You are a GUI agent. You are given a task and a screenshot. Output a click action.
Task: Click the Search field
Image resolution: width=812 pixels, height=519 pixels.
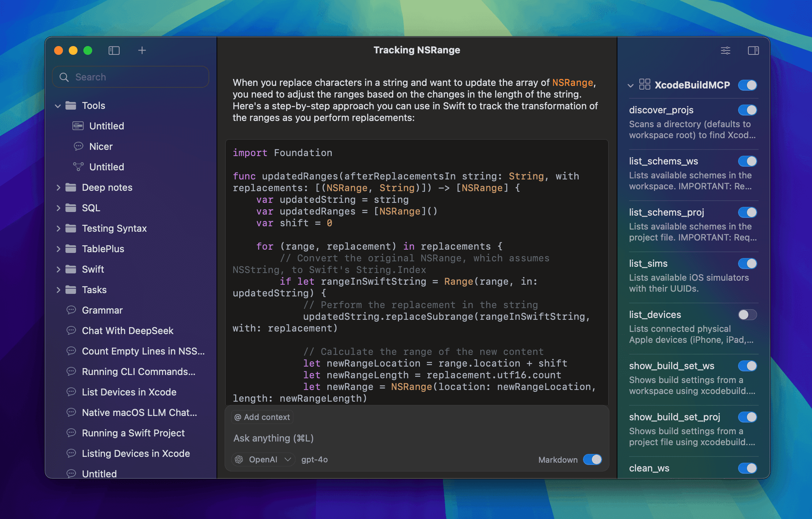[131, 77]
